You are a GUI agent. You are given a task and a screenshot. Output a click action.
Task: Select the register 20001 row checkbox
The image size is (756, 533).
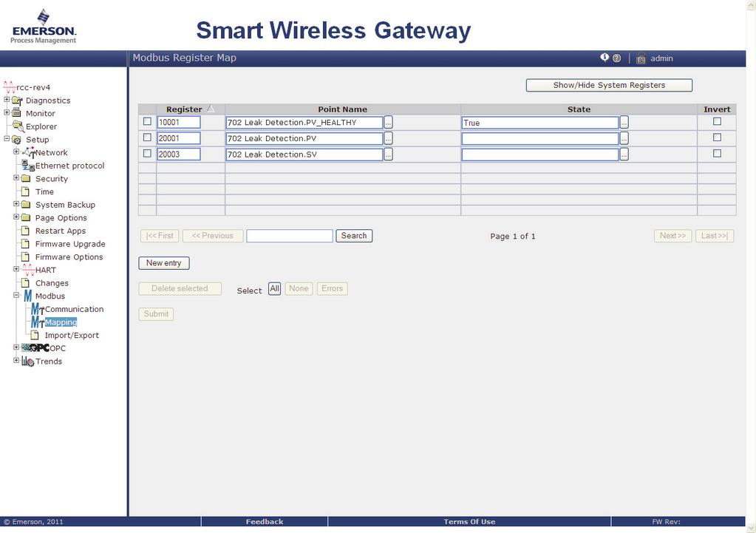[147, 138]
